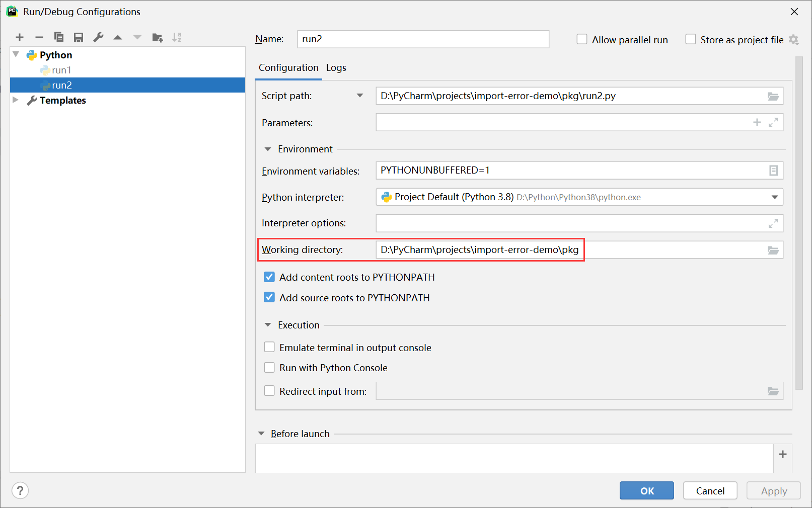Screen dimensions: 812x508
Task: Collapse the Python configurations tree node
Action: point(16,54)
